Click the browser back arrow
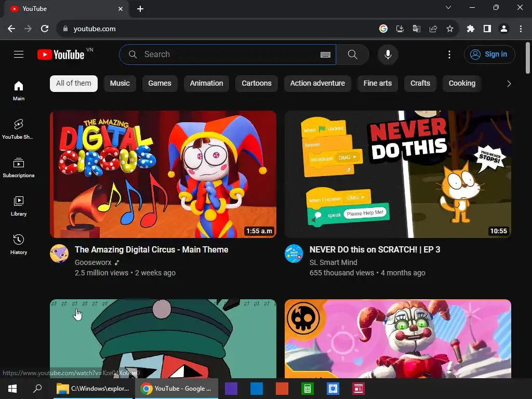The height and width of the screenshot is (399, 532). pos(11,29)
